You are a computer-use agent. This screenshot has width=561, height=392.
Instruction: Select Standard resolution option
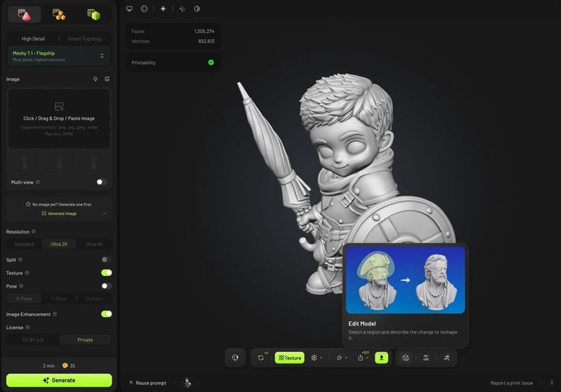(x=24, y=245)
